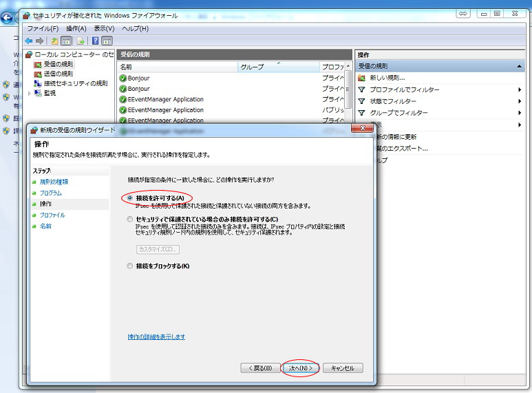Click the 戻る(B) button
The image size is (532, 393).
[261, 368]
